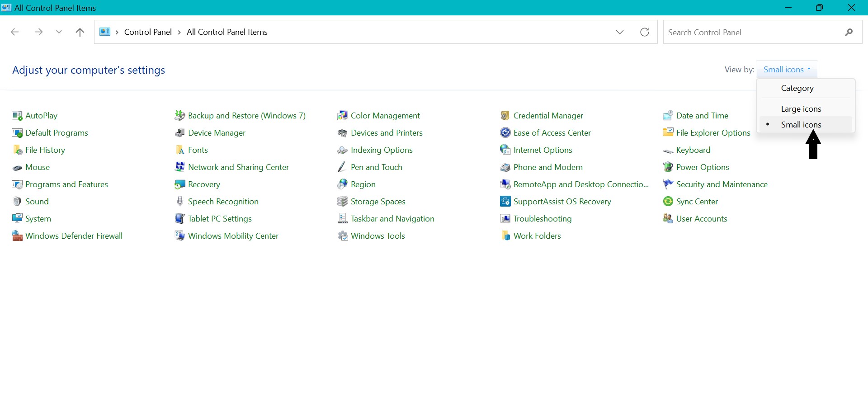Open the SupportAssist OS Recovery link
This screenshot has height=415, width=868.
tap(562, 202)
